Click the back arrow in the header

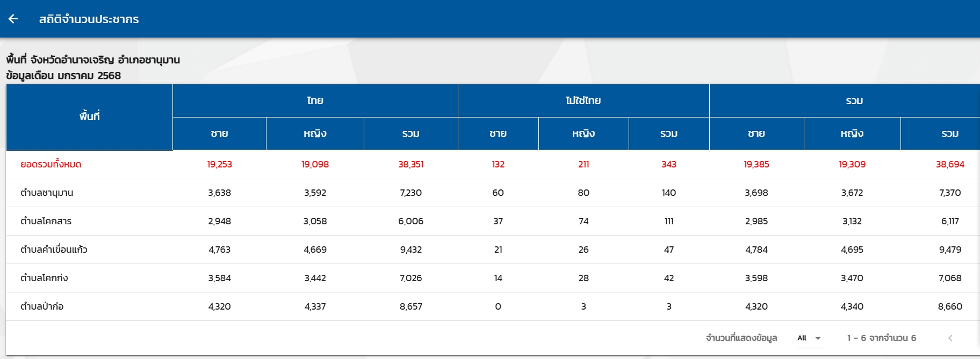click(13, 19)
